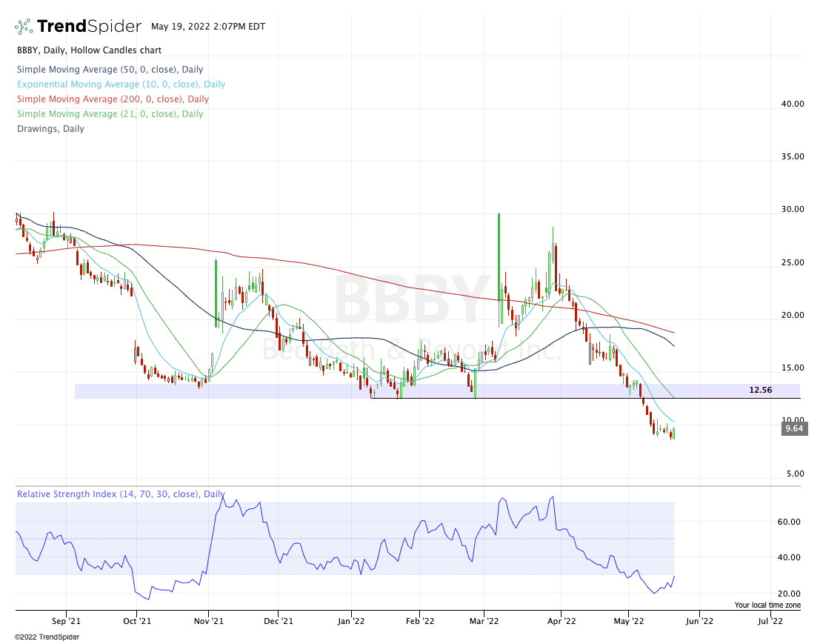Viewport: 823px width, 644px height.
Task: Click the RSI 20.00 axis label
Action: (x=789, y=594)
